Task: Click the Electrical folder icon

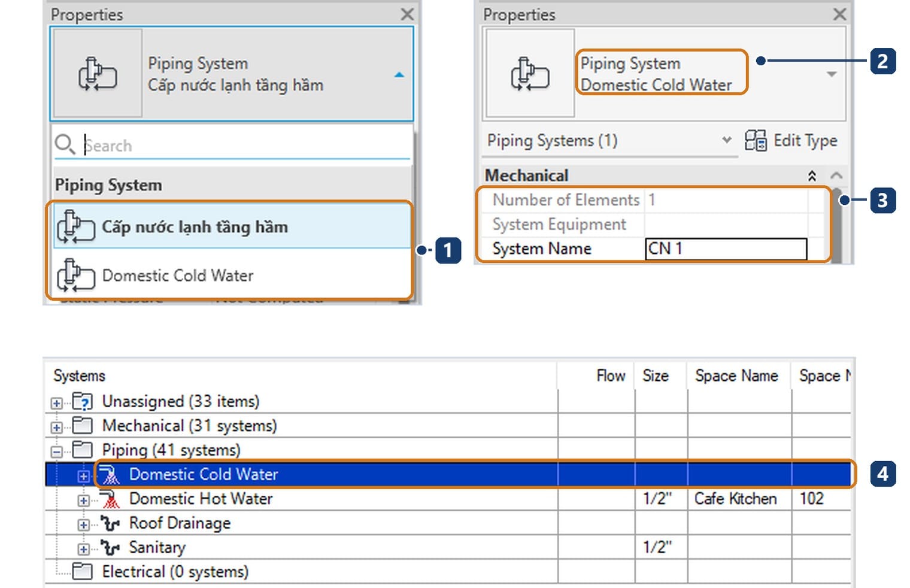Action: [82, 572]
